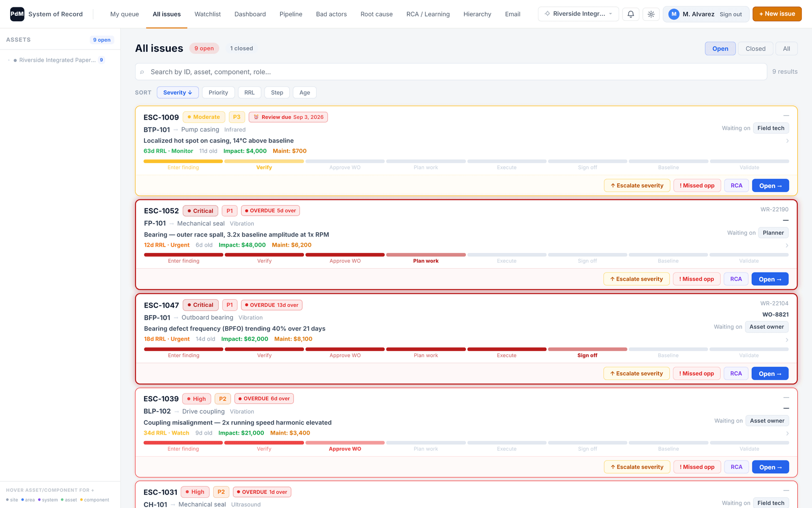Toggle light/dark theme sun icon

pyautogui.click(x=651, y=14)
